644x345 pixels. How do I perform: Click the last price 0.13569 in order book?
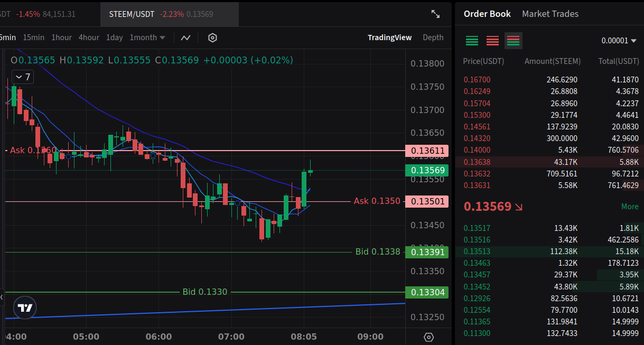(x=488, y=207)
